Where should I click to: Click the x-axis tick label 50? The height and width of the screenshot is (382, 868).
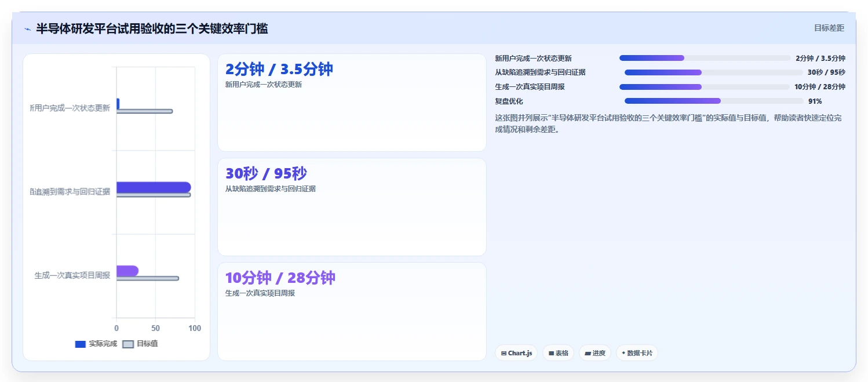pos(155,328)
